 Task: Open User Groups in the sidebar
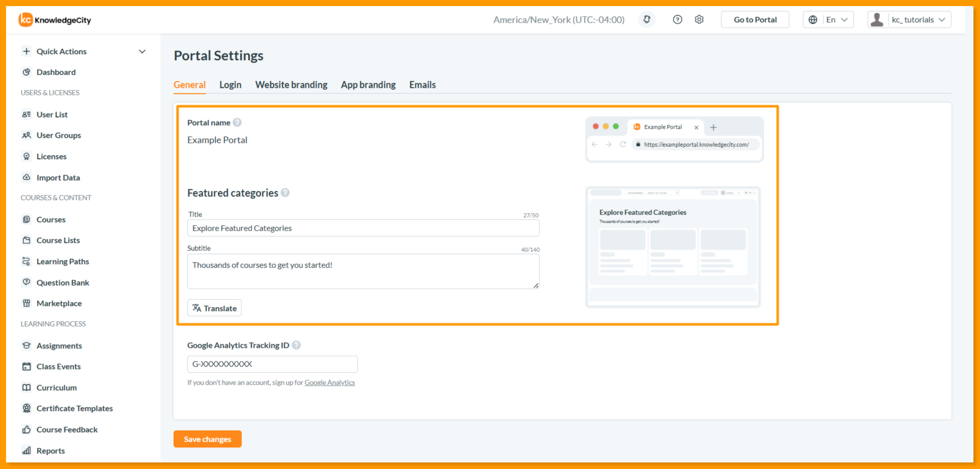click(x=58, y=135)
